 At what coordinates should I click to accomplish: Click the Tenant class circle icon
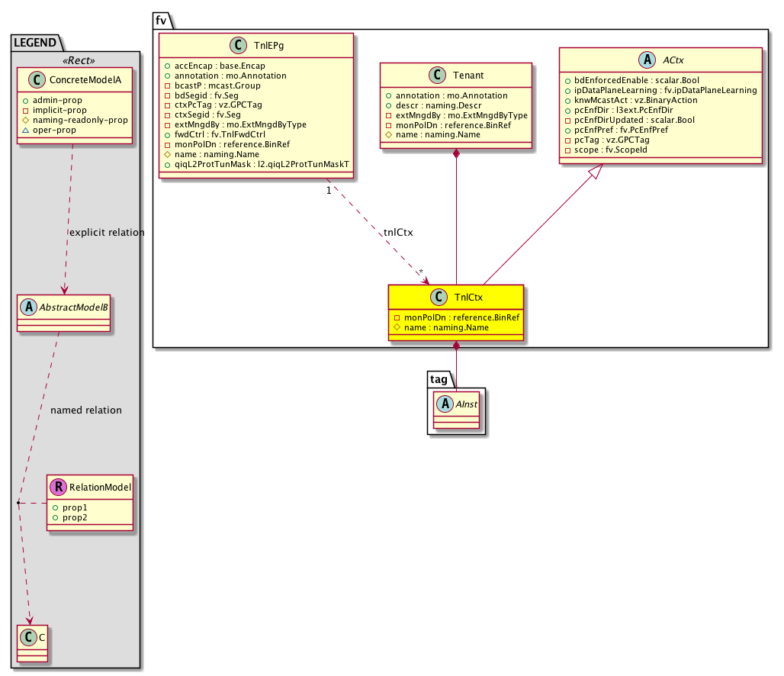(436, 75)
